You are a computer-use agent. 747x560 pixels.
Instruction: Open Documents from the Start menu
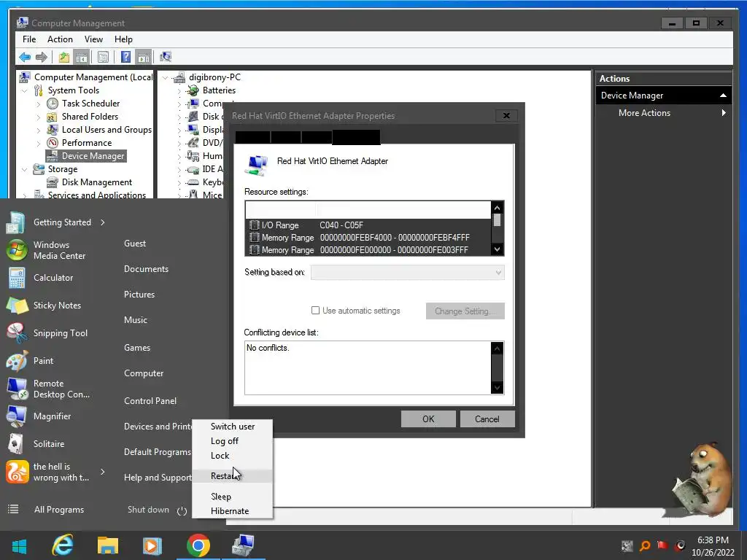146,269
